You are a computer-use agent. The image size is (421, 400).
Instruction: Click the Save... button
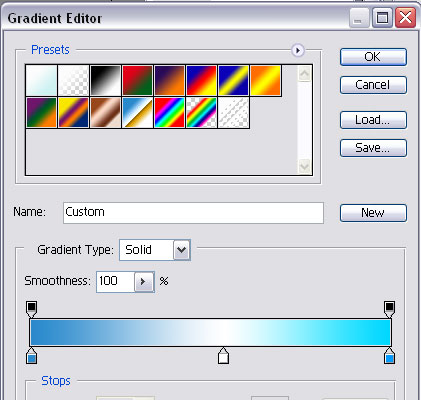(373, 148)
